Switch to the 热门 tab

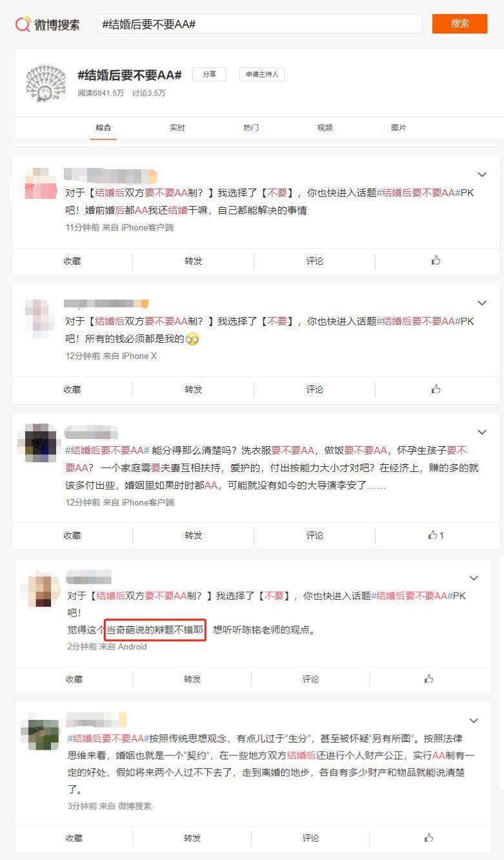click(251, 128)
